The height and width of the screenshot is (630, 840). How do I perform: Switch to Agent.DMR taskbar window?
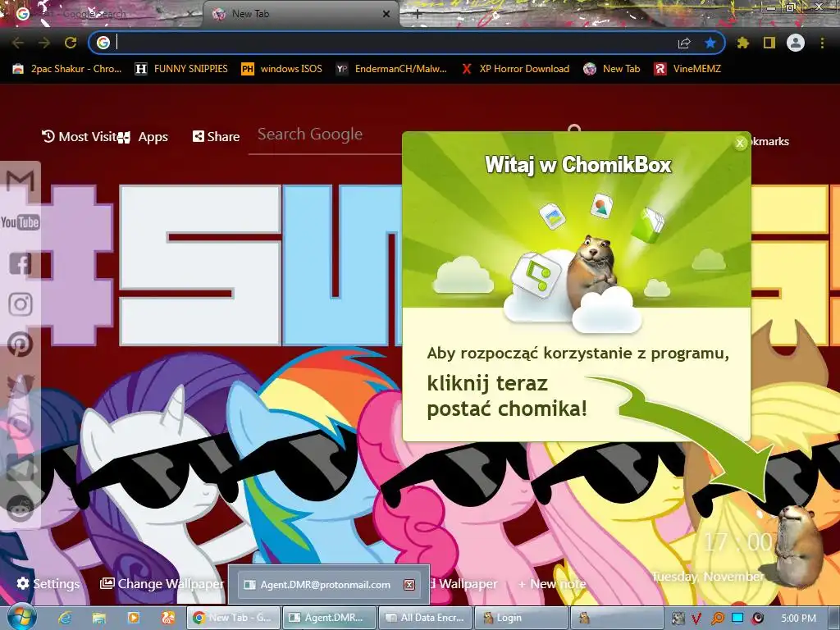329,618
